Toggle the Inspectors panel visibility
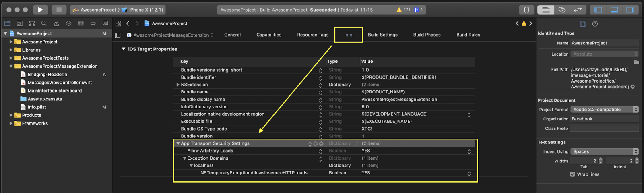This screenshot has width=644, height=193. [x=630, y=10]
